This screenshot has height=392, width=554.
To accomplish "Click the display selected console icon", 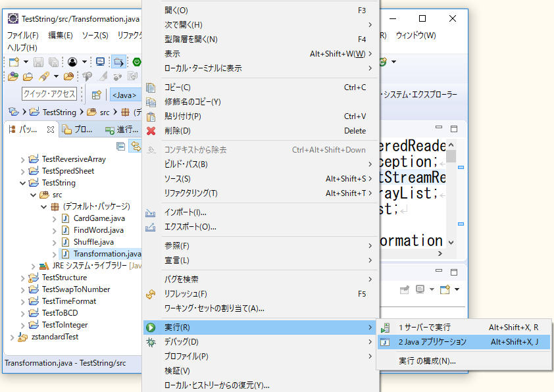I will pyautogui.click(x=420, y=289).
